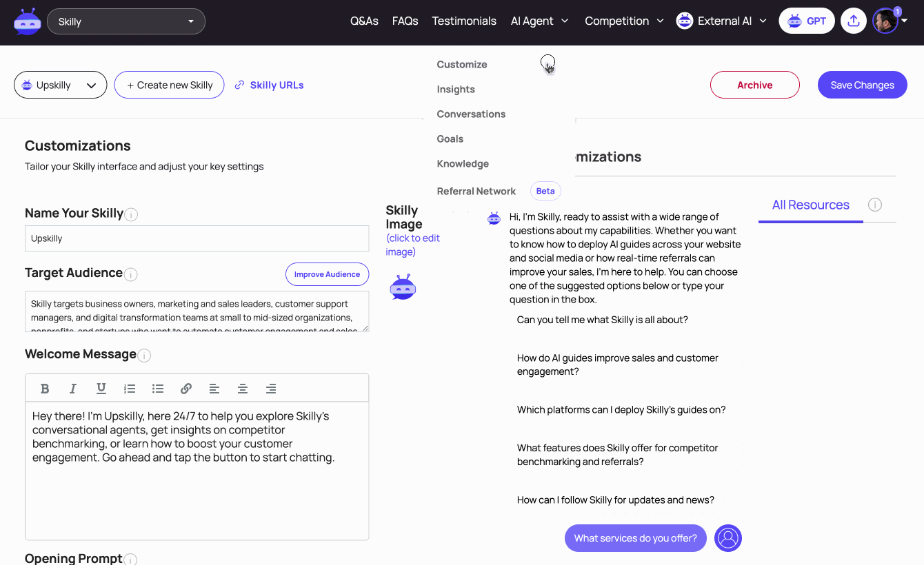Expand the Competition menu
Viewport: 924px width, 565px height.
(624, 21)
